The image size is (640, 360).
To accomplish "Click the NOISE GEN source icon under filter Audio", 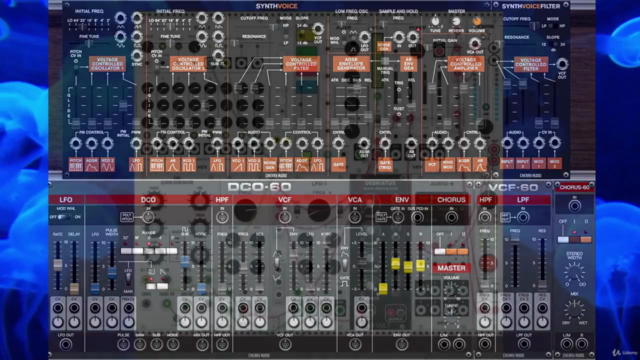I will (269, 165).
